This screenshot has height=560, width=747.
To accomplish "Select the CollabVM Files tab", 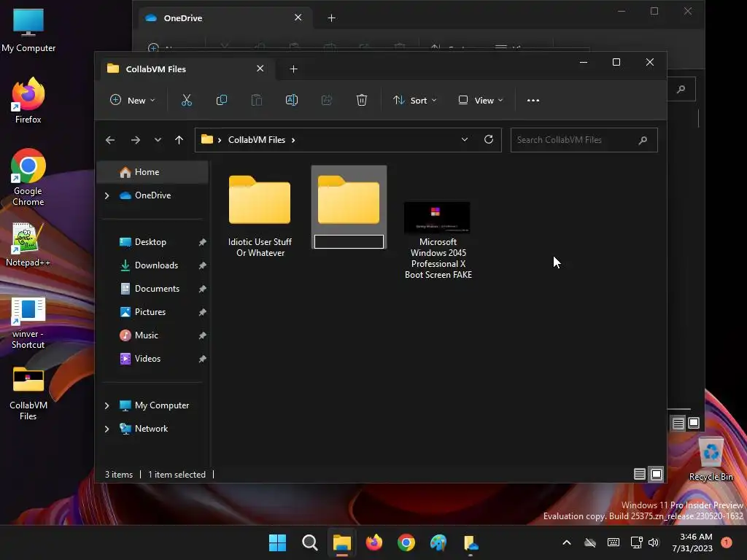I will (186, 69).
